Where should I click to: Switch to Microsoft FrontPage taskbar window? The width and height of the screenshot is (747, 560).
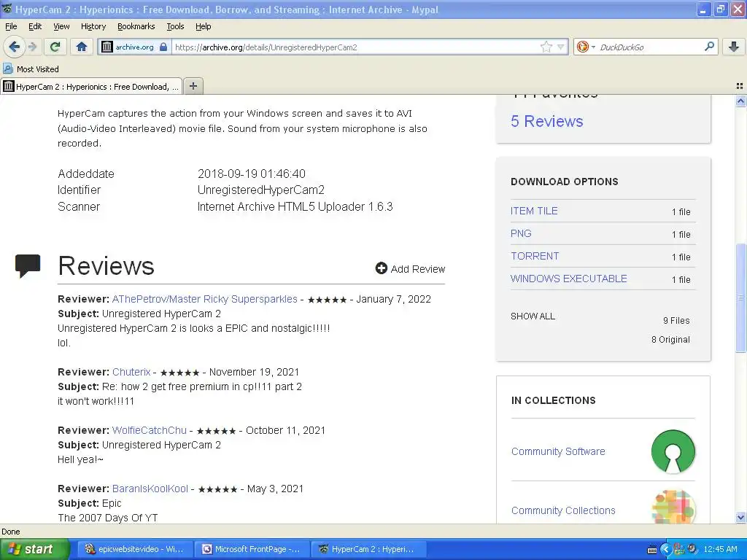click(x=252, y=549)
